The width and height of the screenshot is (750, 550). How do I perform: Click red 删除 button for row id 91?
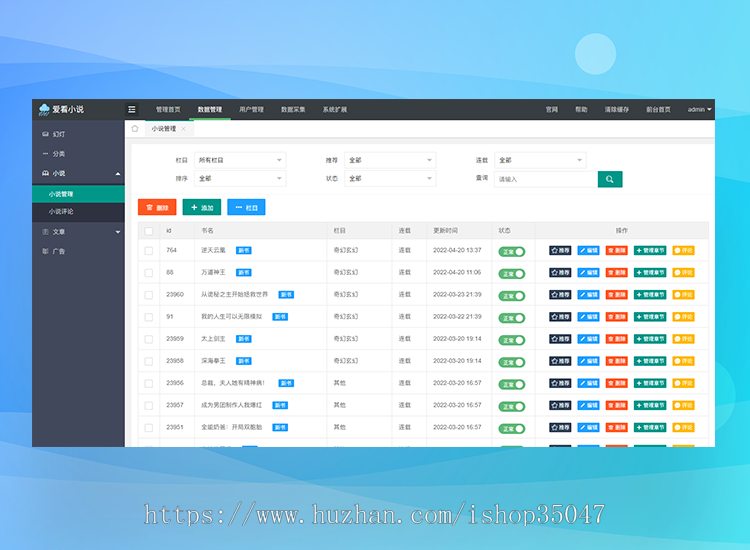click(x=617, y=317)
